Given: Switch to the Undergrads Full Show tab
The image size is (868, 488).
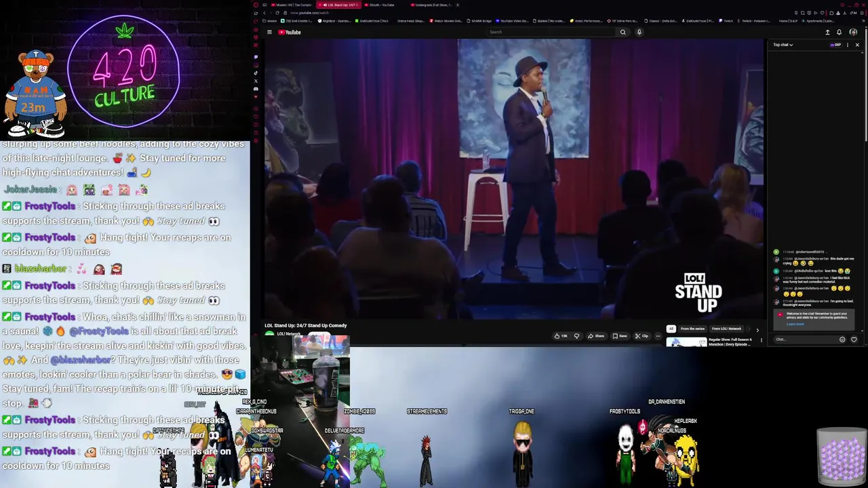Looking at the screenshot, I should click(433, 5).
